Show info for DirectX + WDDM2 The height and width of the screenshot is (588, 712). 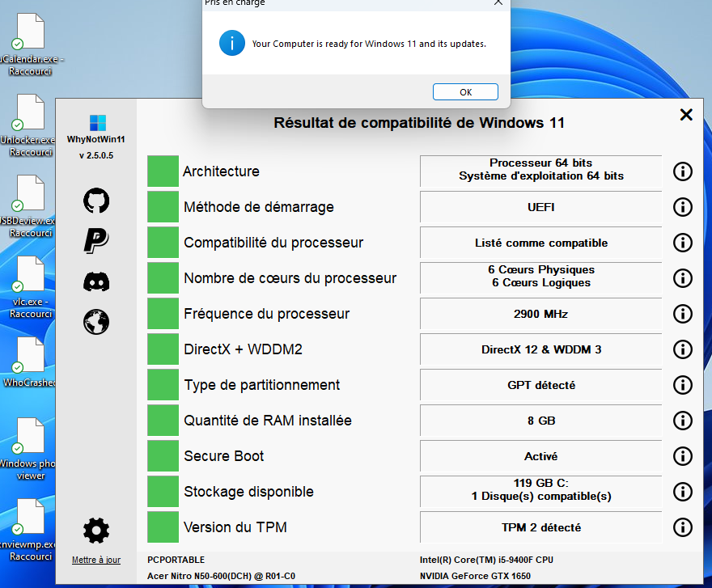(683, 349)
